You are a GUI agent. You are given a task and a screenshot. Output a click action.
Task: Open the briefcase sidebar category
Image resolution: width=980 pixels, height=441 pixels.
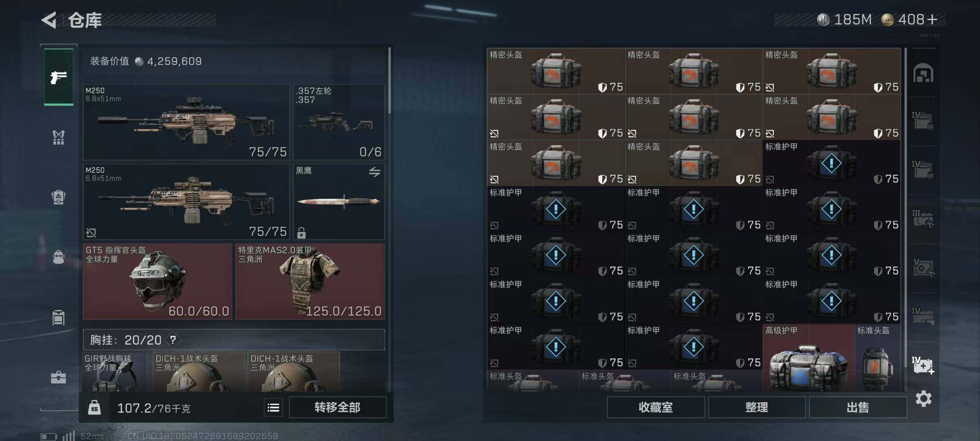[x=58, y=377]
